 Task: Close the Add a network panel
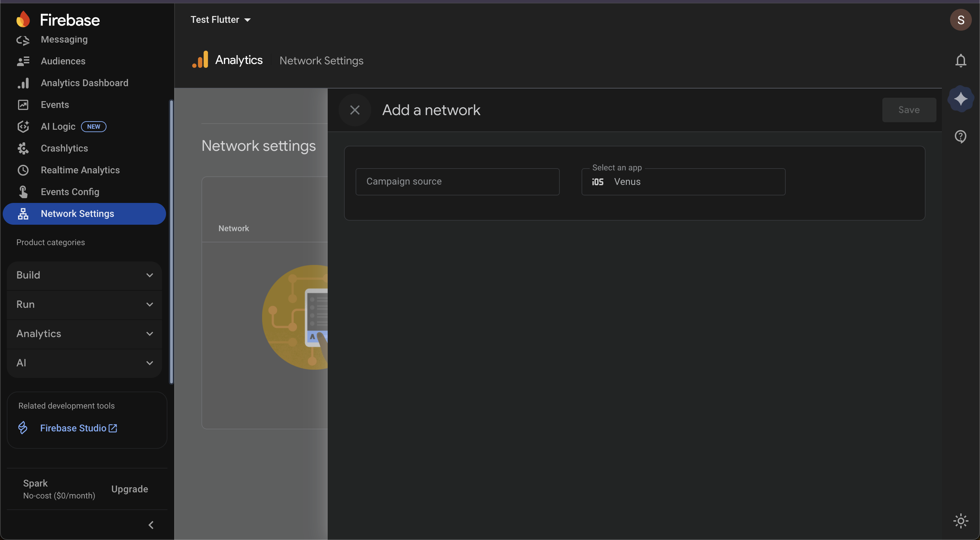[x=355, y=110]
